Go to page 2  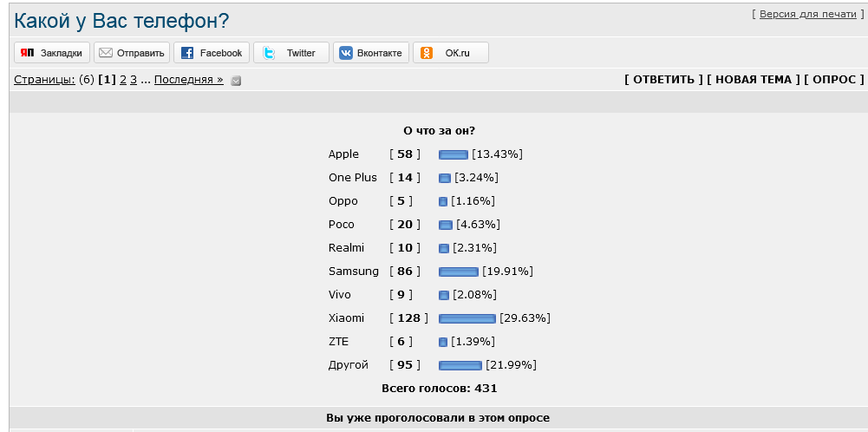123,80
